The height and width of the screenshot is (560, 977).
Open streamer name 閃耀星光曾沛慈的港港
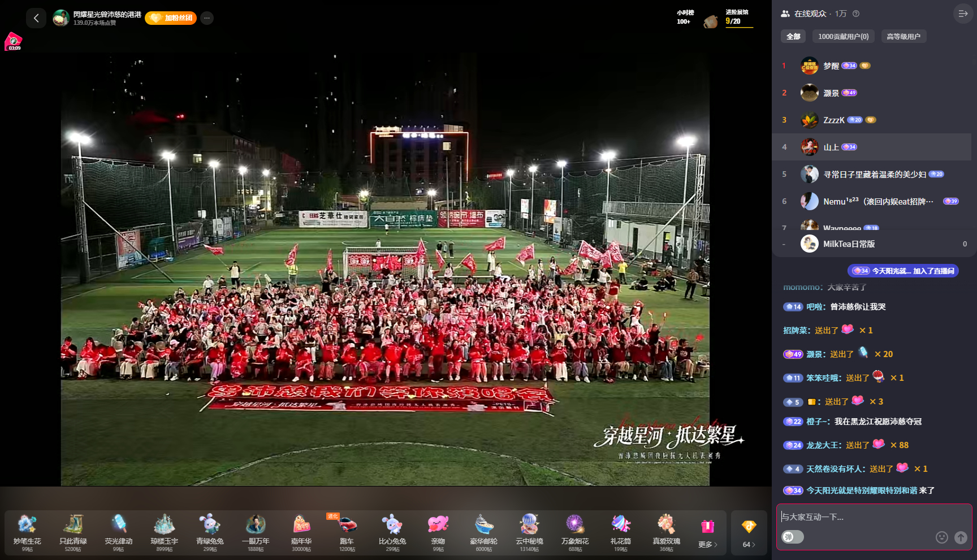(107, 14)
